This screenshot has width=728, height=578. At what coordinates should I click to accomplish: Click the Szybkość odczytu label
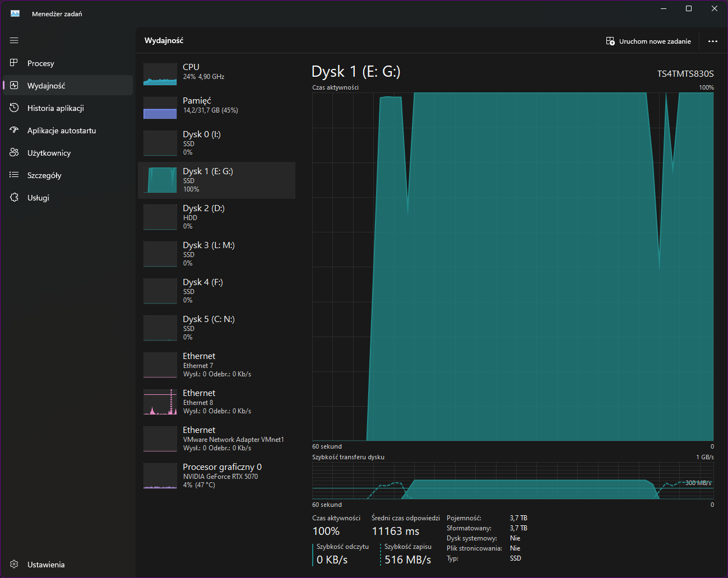pyautogui.click(x=343, y=547)
